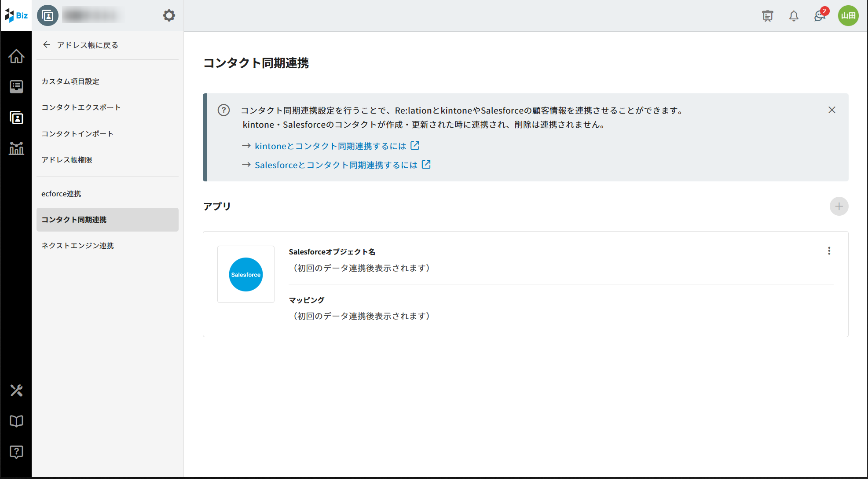Open the notifications bell icon
This screenshot has width=868, height=479.
[794, 16]
